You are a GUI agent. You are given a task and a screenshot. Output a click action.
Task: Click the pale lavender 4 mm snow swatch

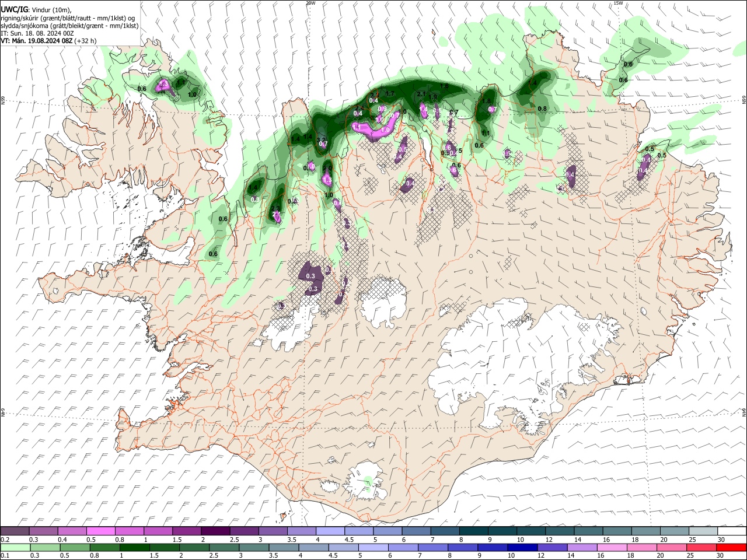330,531
